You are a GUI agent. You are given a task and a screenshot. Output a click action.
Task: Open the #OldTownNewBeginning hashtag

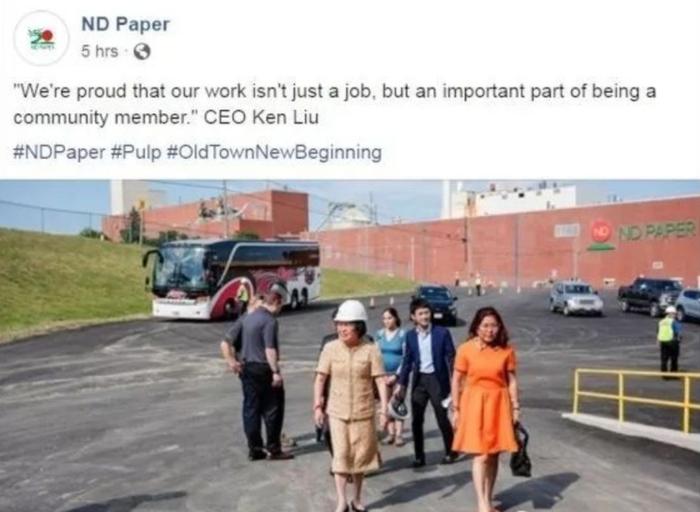click(274, 152)
